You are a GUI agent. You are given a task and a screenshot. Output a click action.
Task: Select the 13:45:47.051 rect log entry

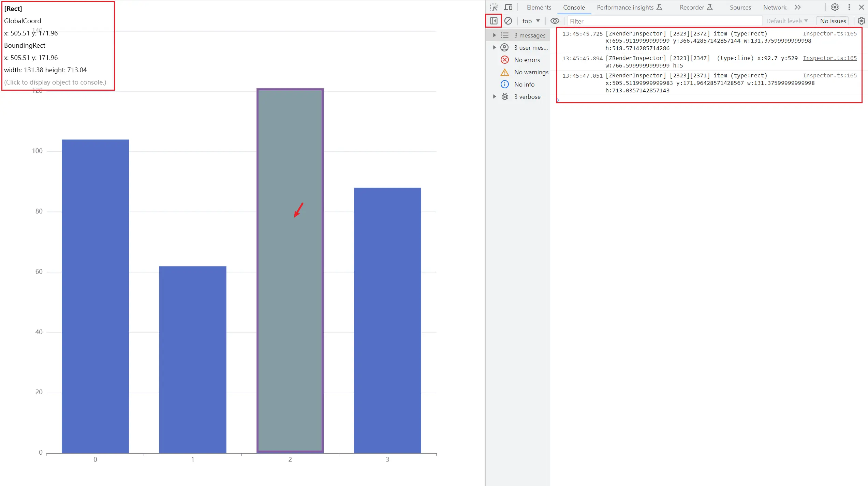coord(709,83)
